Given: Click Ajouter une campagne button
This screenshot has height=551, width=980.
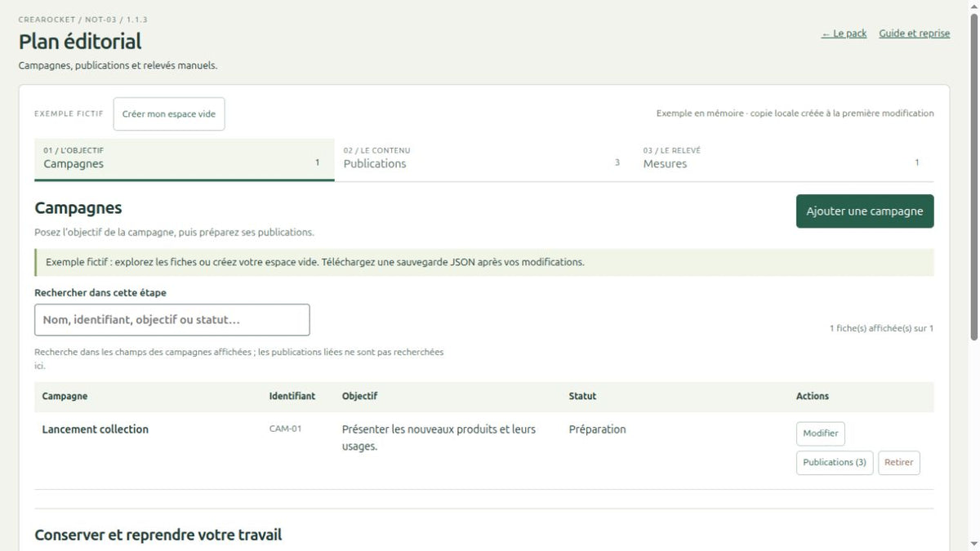Looking at the screenshot, I should [x=865, y=211].
